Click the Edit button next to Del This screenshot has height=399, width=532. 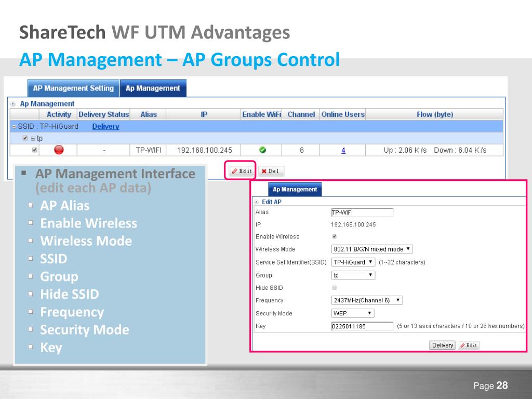[x=242, y=171]
